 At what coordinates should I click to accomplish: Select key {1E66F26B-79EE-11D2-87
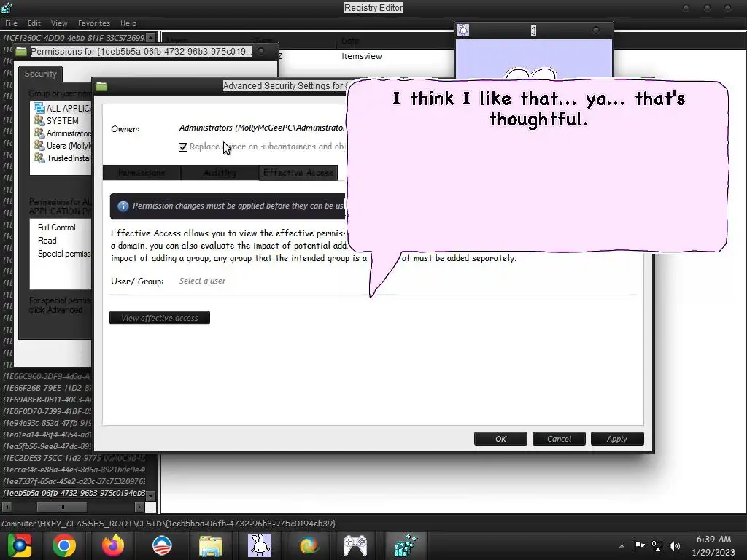tap(47, 388)
